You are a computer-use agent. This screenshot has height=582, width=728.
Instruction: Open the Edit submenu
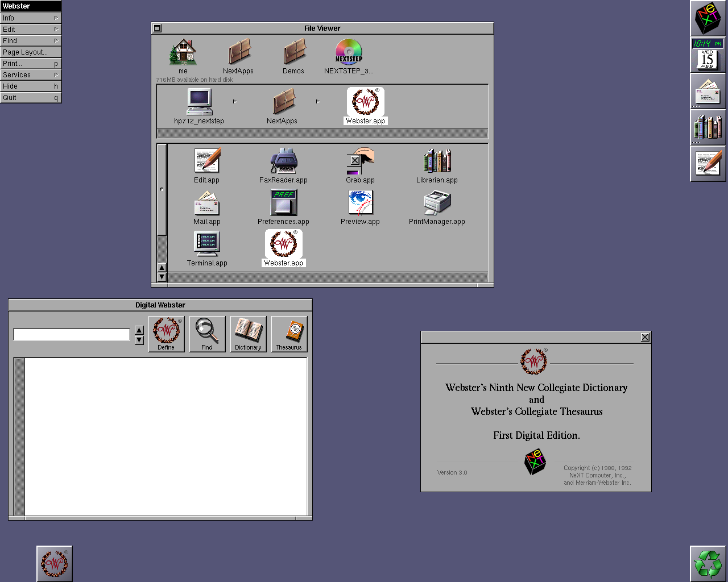[x=31, y=30]
